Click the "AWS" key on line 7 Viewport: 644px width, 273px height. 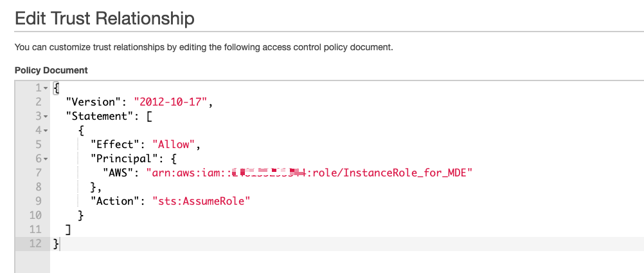(x=118, y=173)
